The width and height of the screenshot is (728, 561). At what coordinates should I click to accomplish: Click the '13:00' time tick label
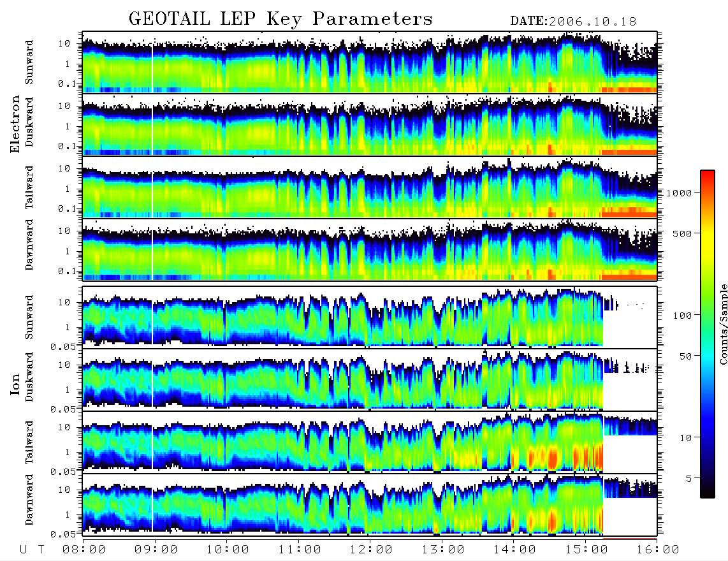click(444, 550)
